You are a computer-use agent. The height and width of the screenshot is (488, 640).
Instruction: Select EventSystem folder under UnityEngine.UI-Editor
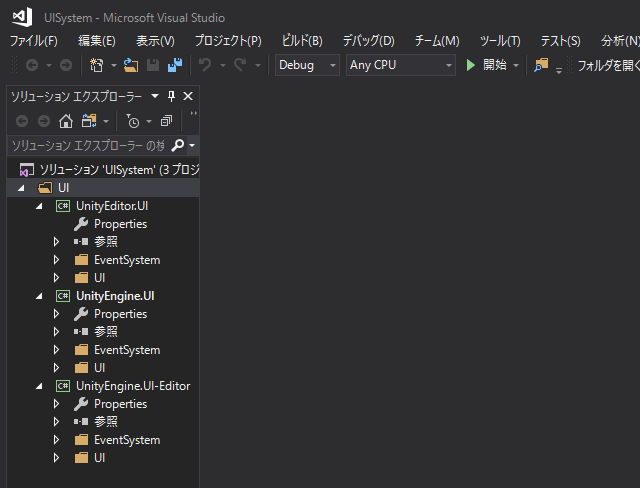coord(127,440)
